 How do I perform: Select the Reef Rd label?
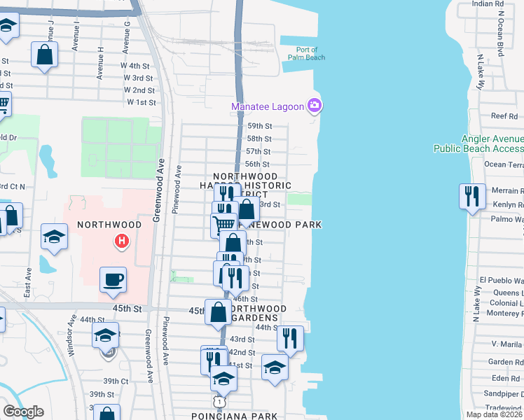coord(504,116)
